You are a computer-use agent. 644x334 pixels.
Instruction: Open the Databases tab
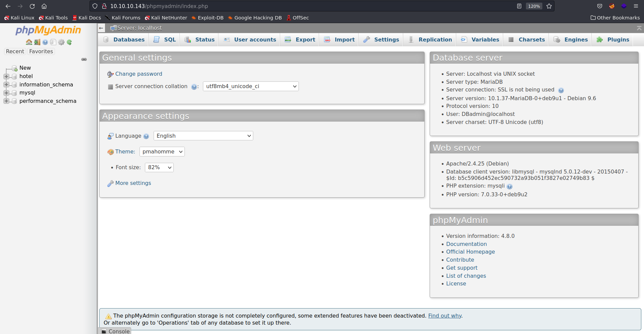(124, 40)
